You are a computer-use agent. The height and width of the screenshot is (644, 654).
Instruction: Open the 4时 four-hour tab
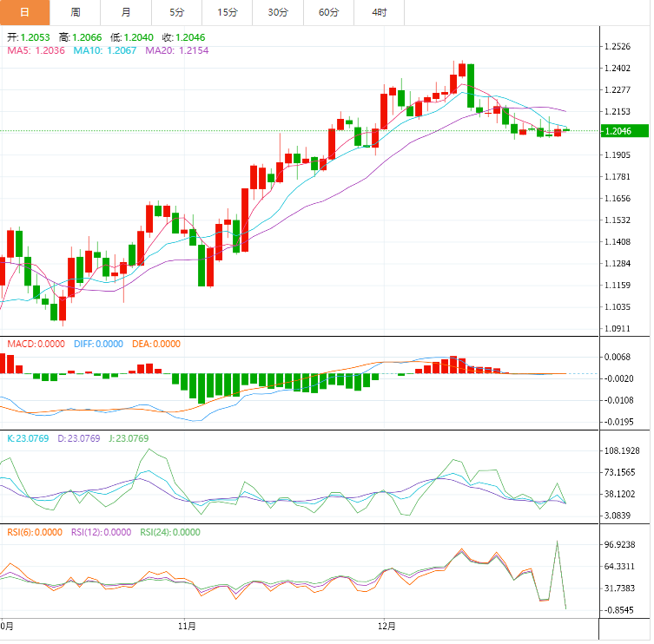tap(380, 12)
